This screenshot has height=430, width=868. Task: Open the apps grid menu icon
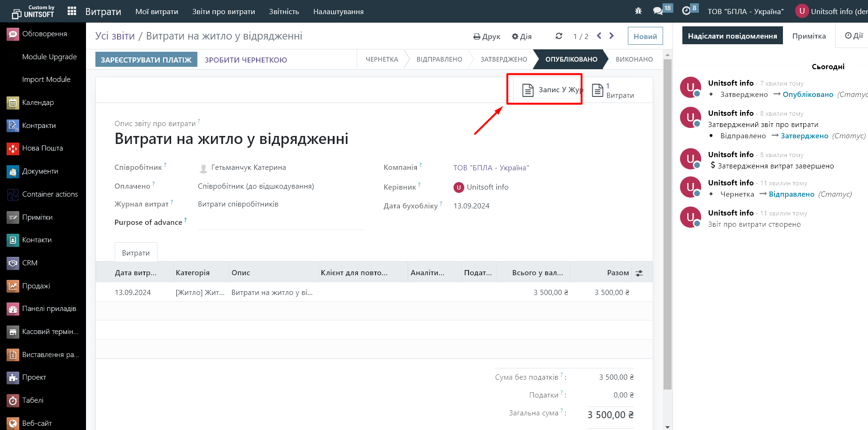72,11
